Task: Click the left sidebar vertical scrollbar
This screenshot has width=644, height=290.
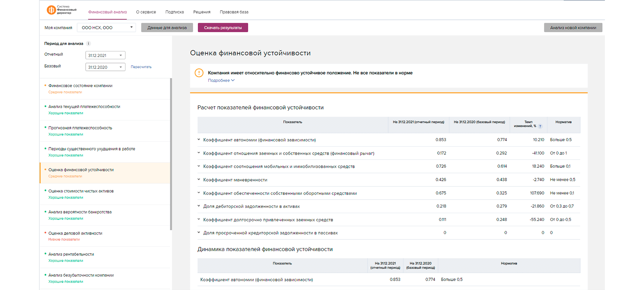Action: pyautogui.click(x=171, y=154)
